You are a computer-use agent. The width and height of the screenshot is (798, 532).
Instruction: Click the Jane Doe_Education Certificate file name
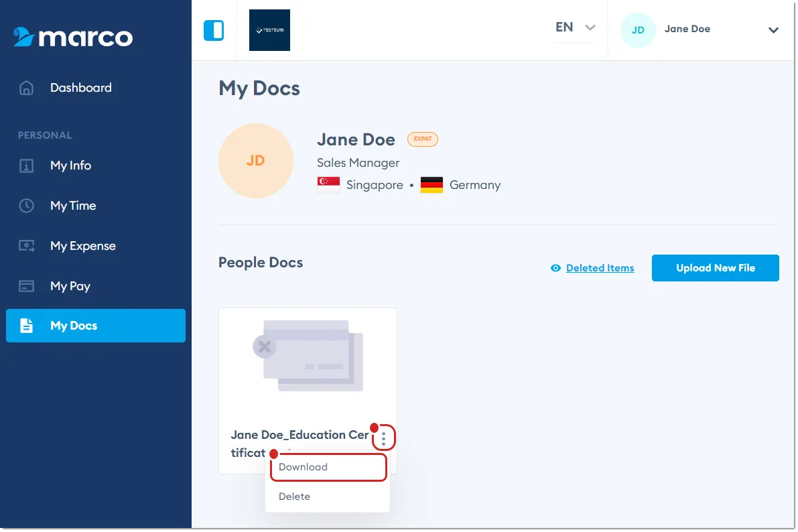point(300,444)
